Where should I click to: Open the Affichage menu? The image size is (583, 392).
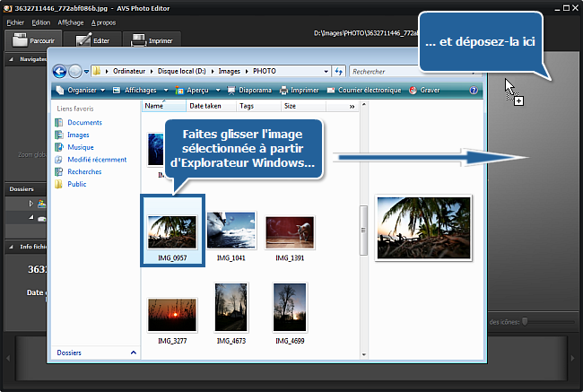pos(71,22)
